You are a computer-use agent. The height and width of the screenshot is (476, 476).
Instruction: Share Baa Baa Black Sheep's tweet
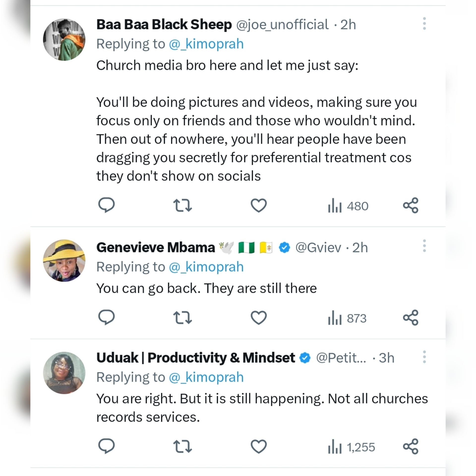point(411,205)
